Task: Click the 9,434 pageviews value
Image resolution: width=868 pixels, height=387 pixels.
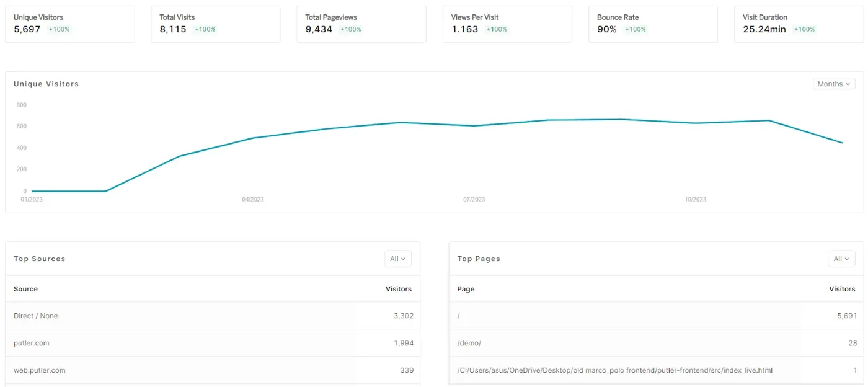Action: (319, 29)
